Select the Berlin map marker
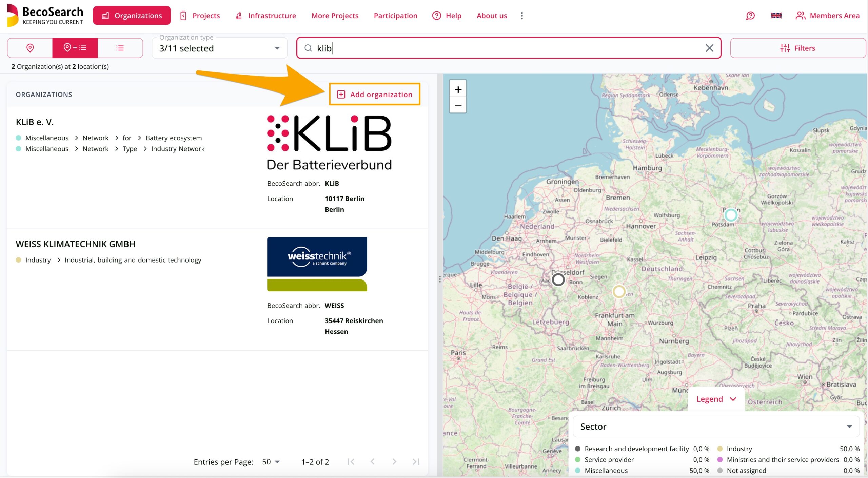The height and width of the screenshot is (478, 868). tap(731, 215)
